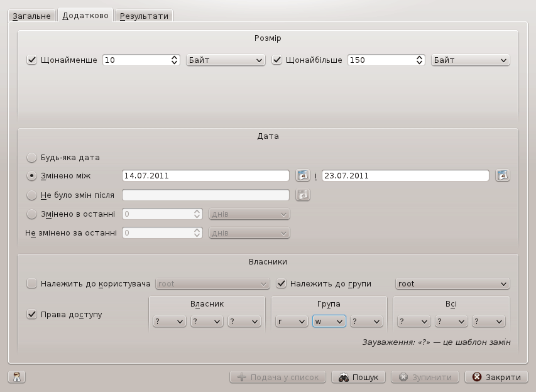Open the Група write permission dropdown
The width and height of the screenshot is (536, 392).
329,322
